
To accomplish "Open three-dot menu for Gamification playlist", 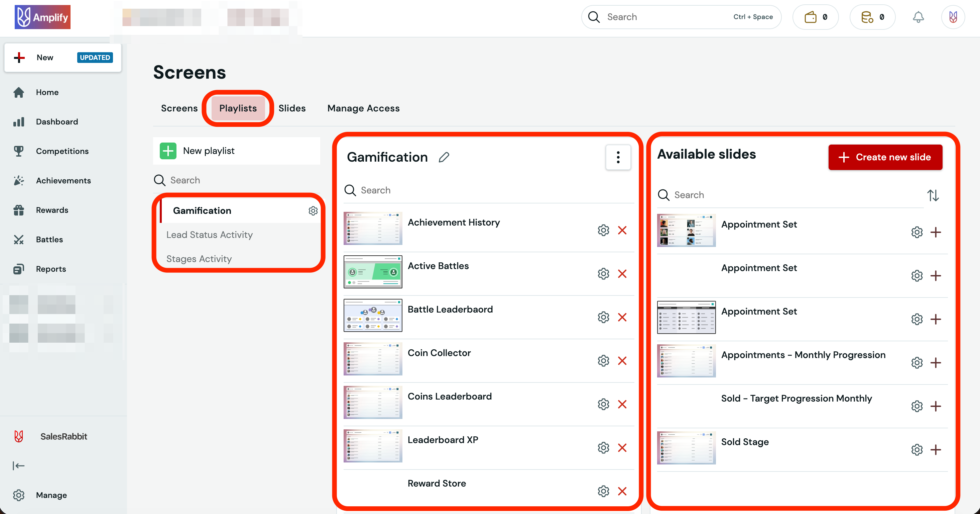I will pyautogui.click(x=618, y=157).
